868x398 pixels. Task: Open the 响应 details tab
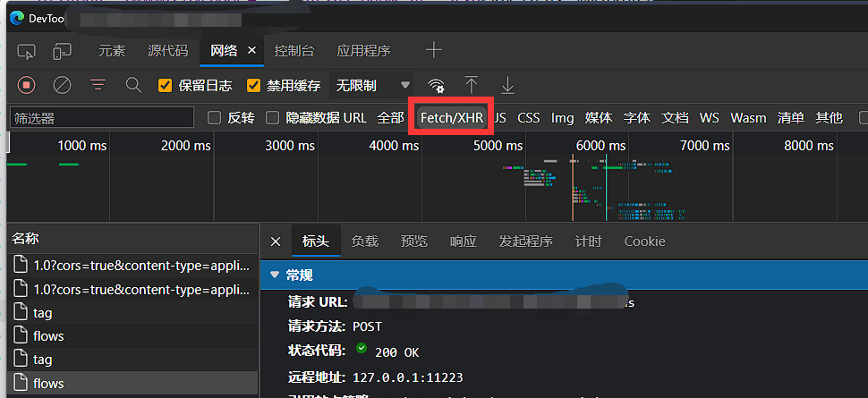coord(463,241)
